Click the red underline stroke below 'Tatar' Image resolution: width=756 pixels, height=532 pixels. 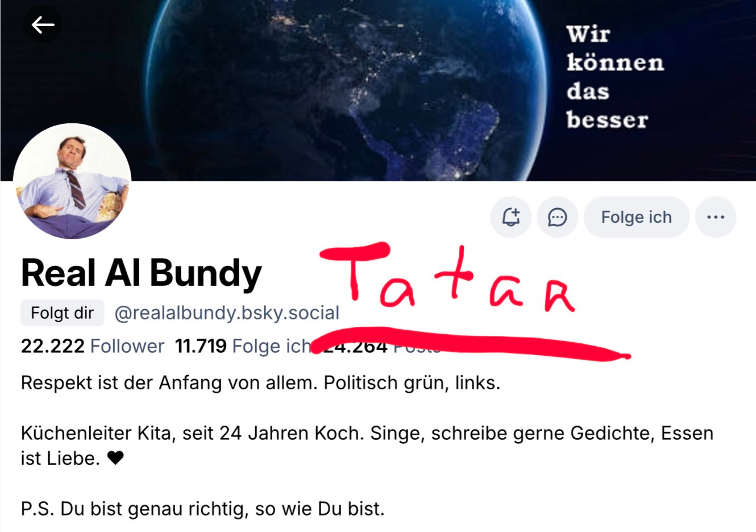pos(472,344)
